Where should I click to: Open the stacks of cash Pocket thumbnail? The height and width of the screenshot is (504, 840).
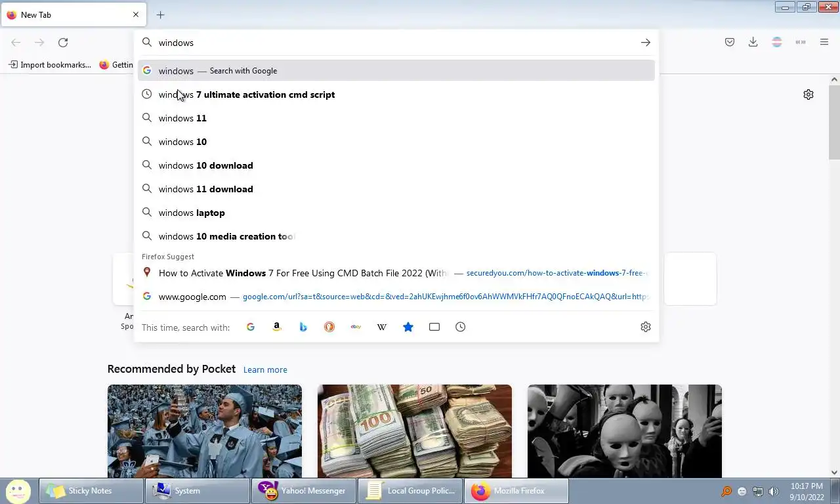[415, 431]
